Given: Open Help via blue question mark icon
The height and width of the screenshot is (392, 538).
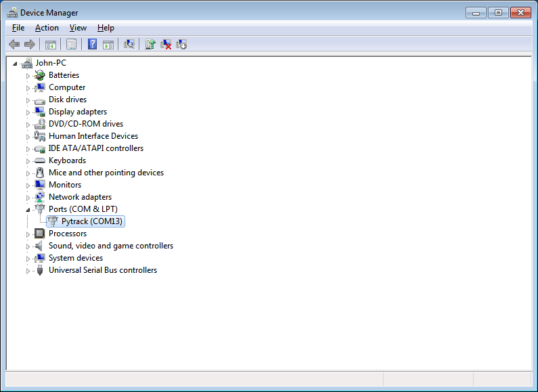Looking at the screenshot, I should (x=92, y=44).
